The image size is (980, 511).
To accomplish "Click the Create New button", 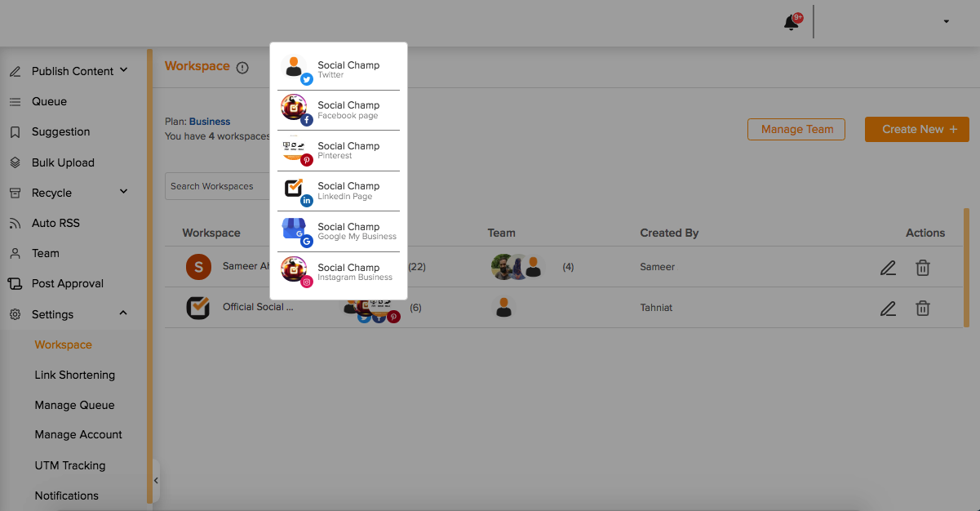I will [x=916, y=129].
